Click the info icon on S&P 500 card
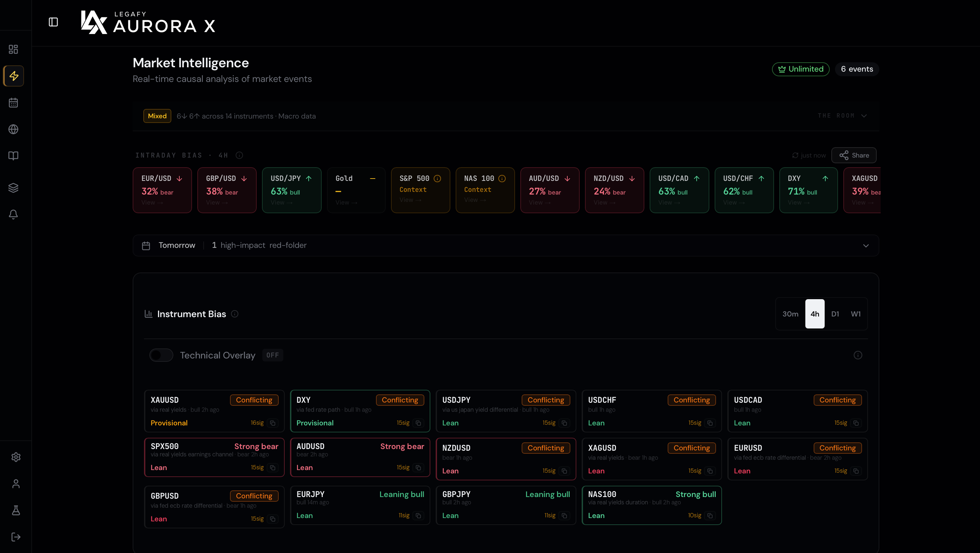980x553 pixels. click(x=437, y=179)
